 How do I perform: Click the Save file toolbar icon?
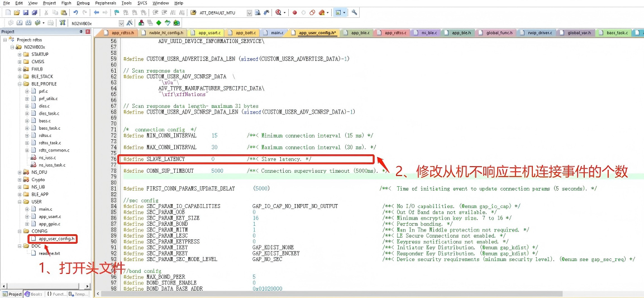(x=26, y=12)
